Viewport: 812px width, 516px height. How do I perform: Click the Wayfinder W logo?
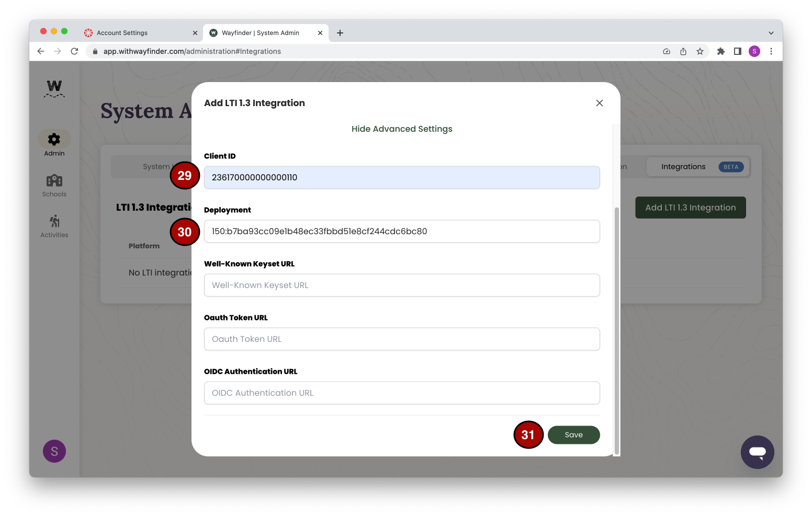(x=54, y=88)
